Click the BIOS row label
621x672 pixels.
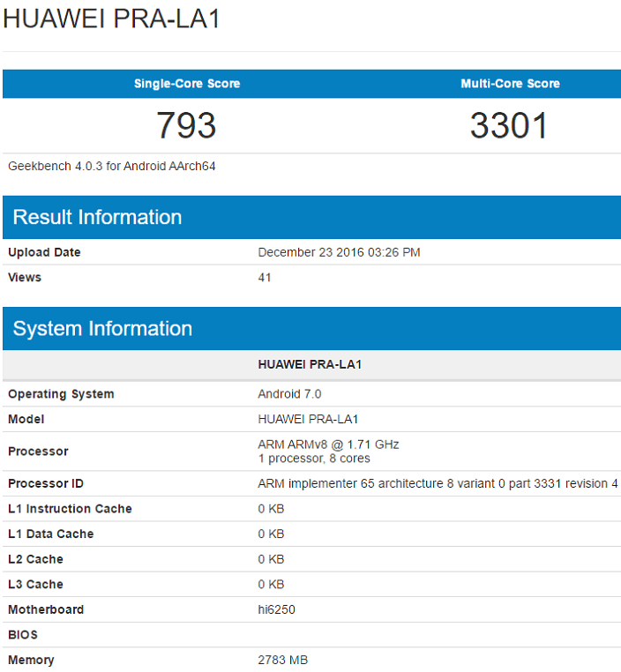click(23, 635)
